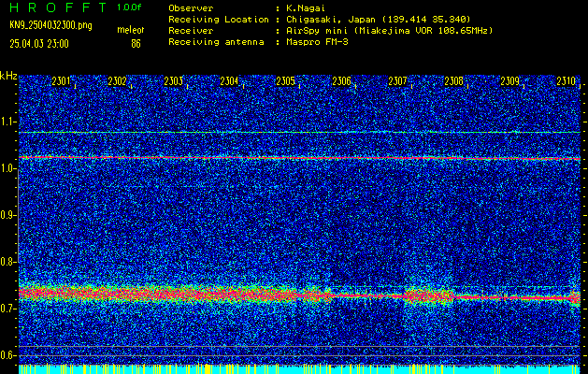Click the 2305 time marker
This screenshot has width=588, height=374.
pos(285,81)
